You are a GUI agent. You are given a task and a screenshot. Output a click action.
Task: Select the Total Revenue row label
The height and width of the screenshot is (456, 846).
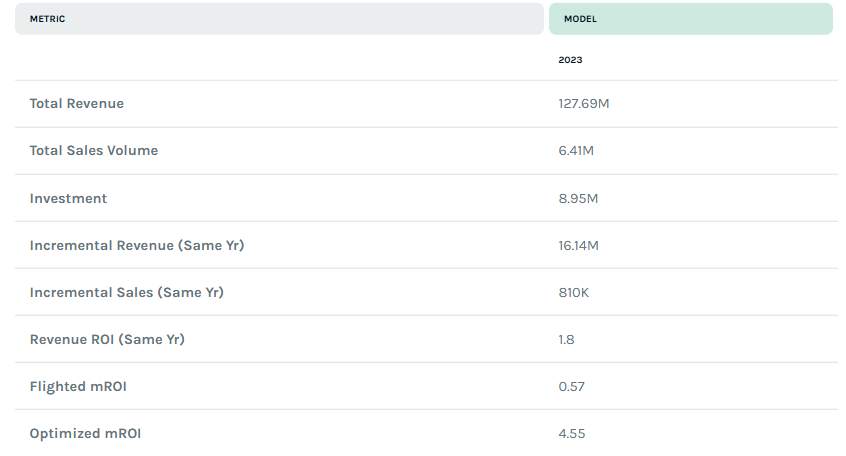point(77,104)
